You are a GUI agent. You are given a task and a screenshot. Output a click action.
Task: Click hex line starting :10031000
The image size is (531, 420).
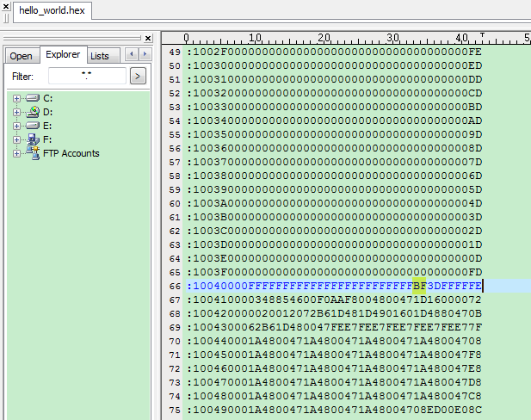(334, 79)
